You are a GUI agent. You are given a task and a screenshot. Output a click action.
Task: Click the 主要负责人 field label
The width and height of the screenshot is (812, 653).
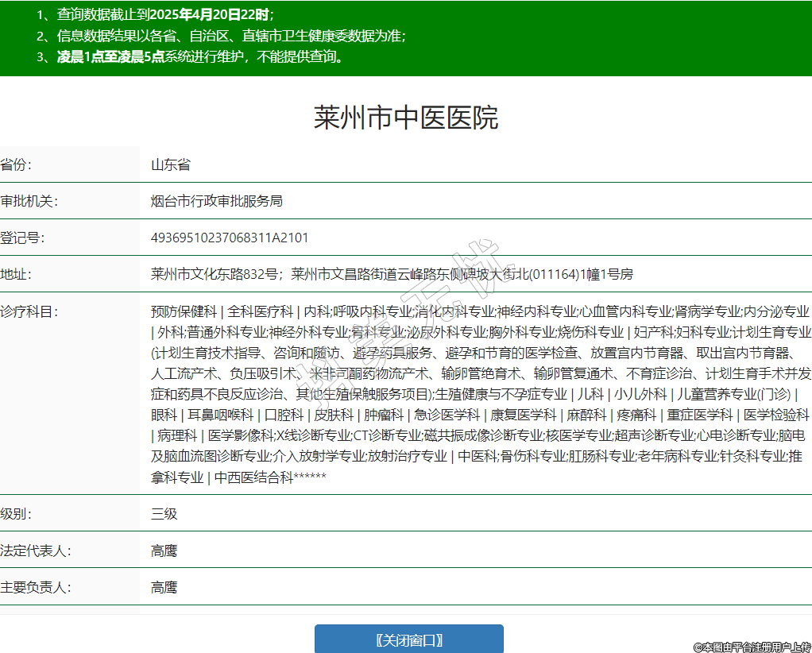coord(36,587)
